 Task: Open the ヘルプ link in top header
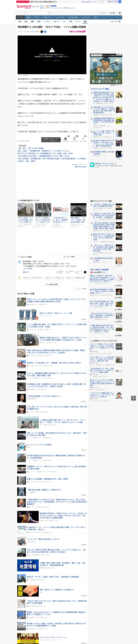[94, 2]
